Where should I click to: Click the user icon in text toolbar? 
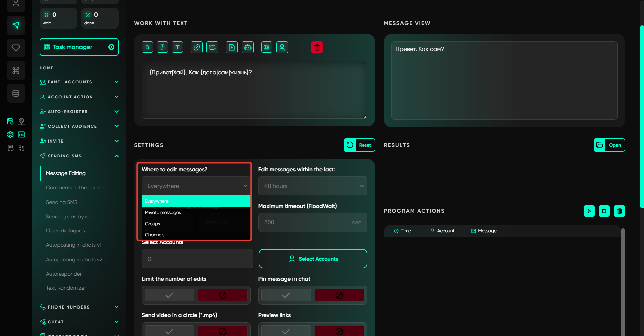[x=282, y=47]
